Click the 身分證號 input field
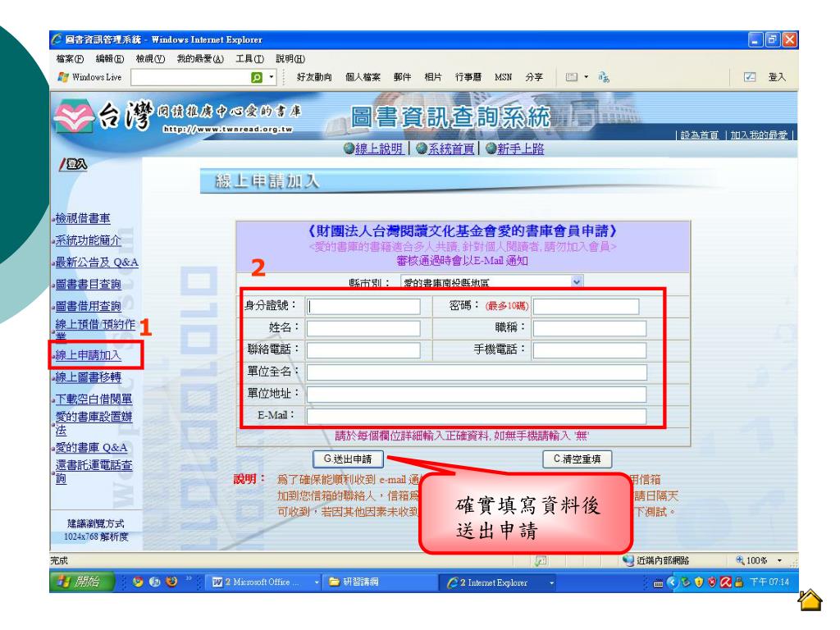Image resolution: width=840 pixels, height=630 pixels. coord(363,307)
